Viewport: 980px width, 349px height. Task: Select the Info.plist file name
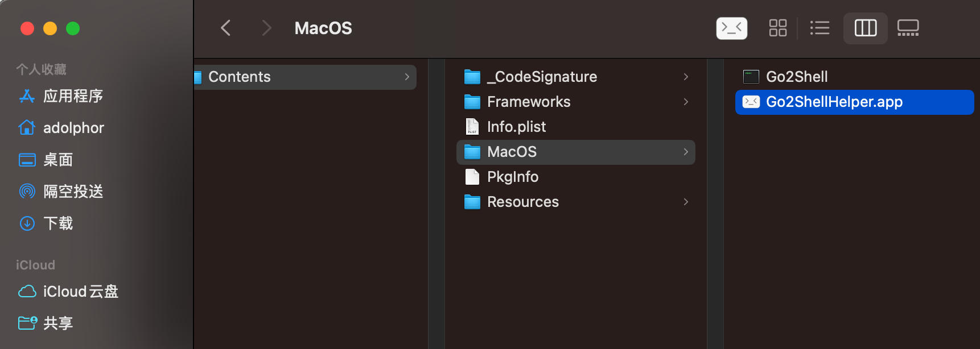tap(517, 127)
